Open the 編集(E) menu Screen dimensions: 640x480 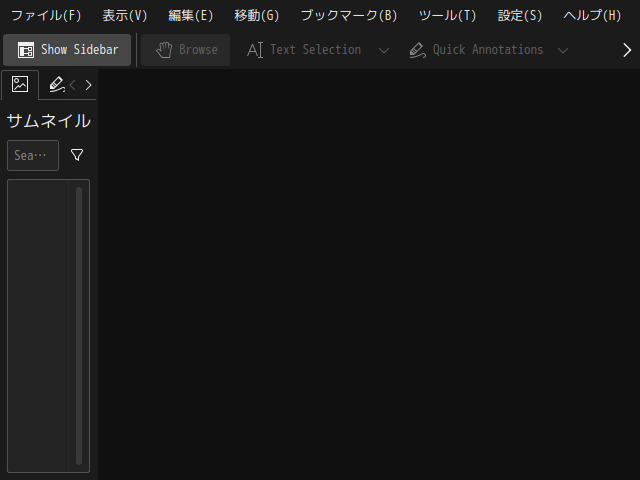(x=191, y=16)
